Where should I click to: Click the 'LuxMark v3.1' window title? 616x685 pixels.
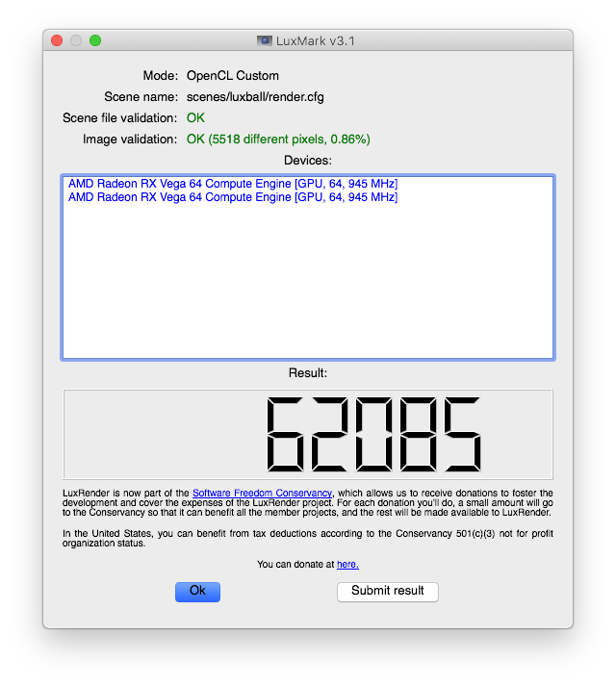[315, 40]
